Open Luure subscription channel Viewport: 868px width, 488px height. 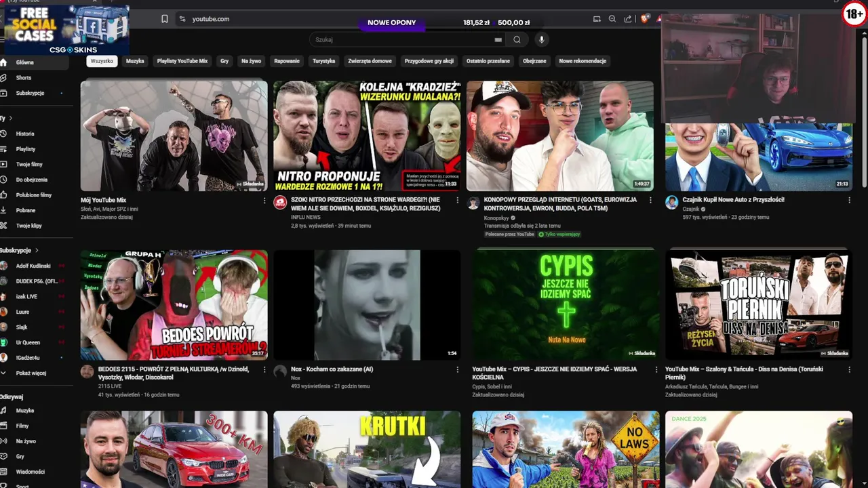[33, 312]
